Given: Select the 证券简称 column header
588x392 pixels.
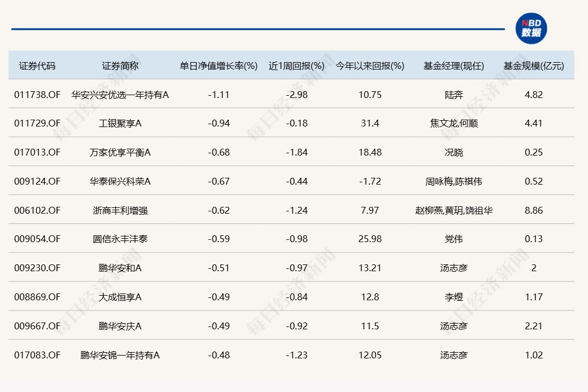Looking at the screenshot, I should pos(120,66).
